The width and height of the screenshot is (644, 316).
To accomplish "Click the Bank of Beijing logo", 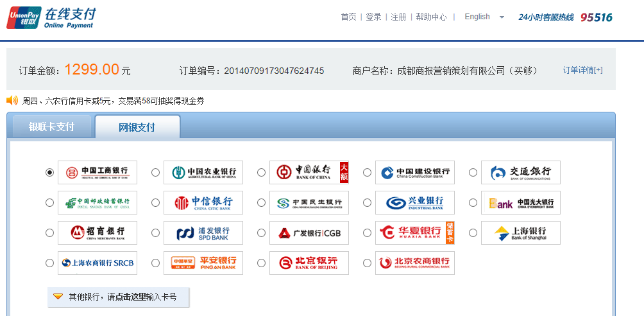I will point(309,263).
